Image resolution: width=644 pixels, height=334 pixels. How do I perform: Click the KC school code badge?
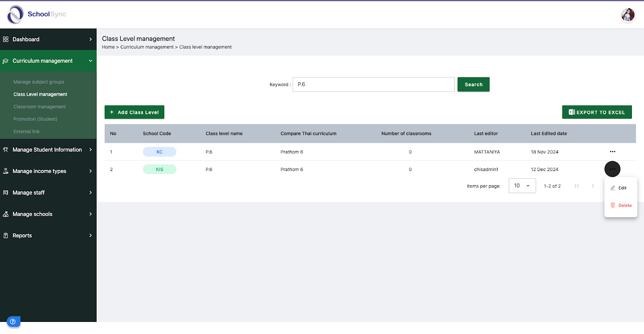pyautogui.click(x=159, y=152)
